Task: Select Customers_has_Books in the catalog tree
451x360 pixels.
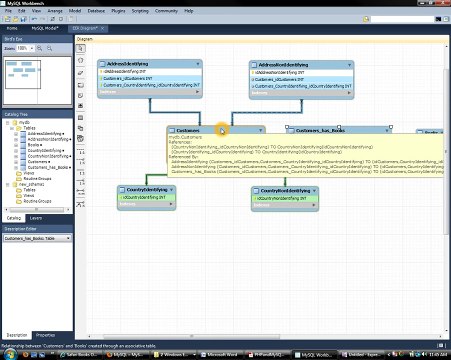Action: [x=48, y=167]
